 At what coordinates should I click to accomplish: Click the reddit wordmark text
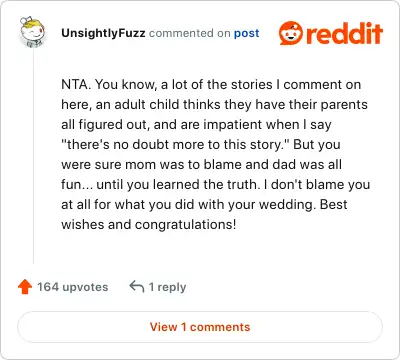coord(344,33)
